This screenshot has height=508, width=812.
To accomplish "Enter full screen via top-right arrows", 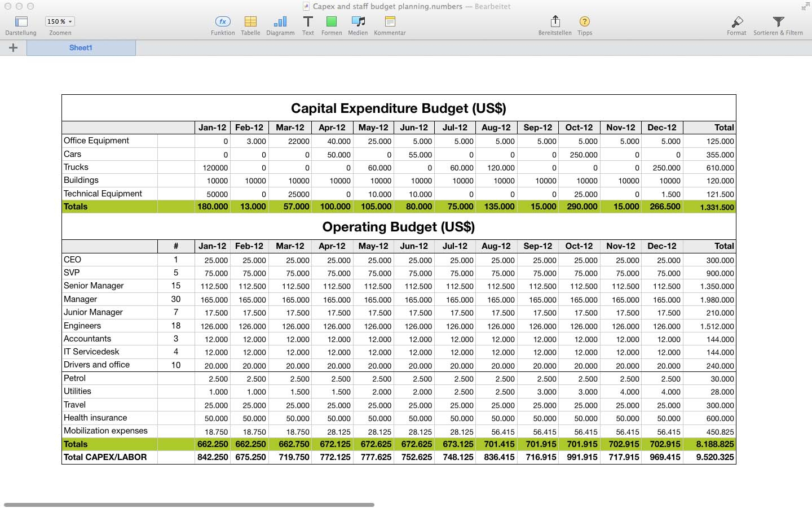I will pyautogui.click(x=805, y=7).
